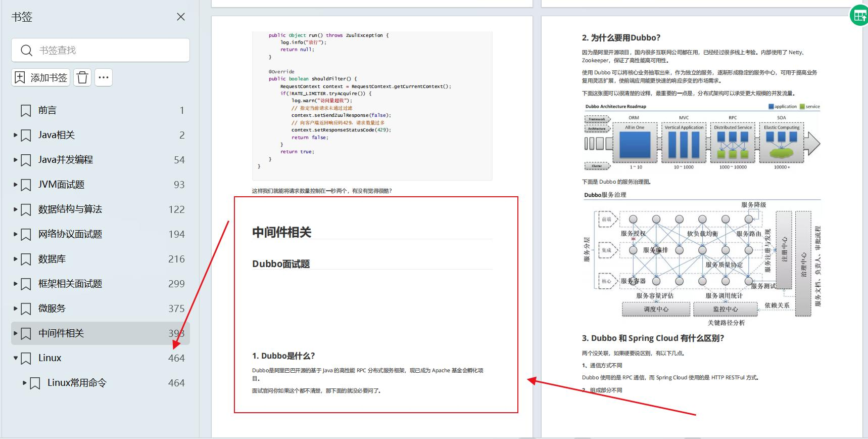Expand the 数据结构与算法 bookmark

pos(16,209)
